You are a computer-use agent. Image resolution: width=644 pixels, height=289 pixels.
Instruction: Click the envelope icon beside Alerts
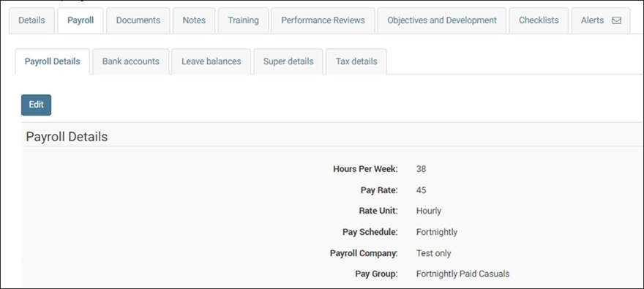pyautogui.click(x=616, y=20)
